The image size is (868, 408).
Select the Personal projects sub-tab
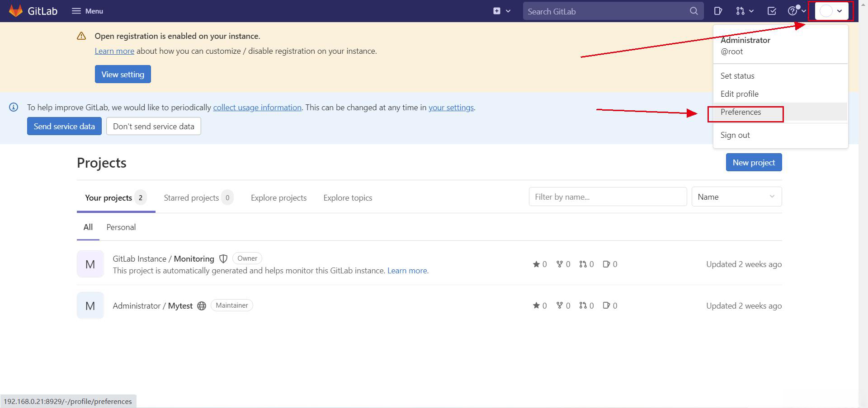click(121, 227)
